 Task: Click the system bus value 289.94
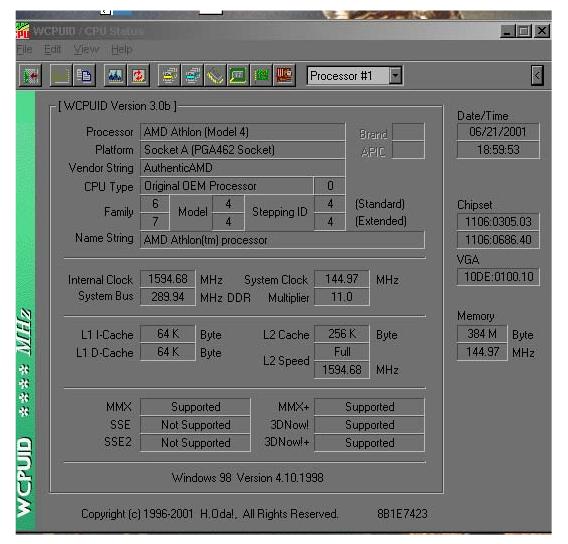click(x=168, y=297)
